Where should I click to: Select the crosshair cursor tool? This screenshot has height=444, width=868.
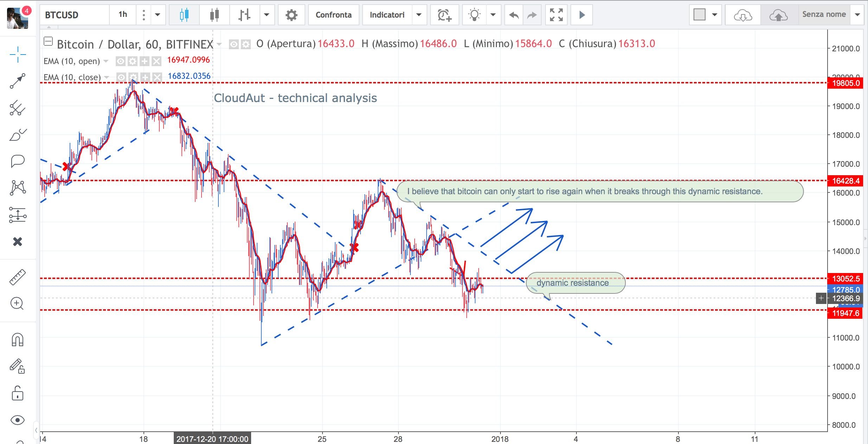18,54
